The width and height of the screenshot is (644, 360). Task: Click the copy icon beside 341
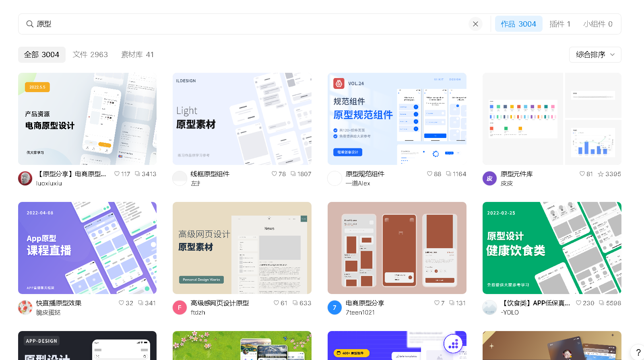click(141, 303)
